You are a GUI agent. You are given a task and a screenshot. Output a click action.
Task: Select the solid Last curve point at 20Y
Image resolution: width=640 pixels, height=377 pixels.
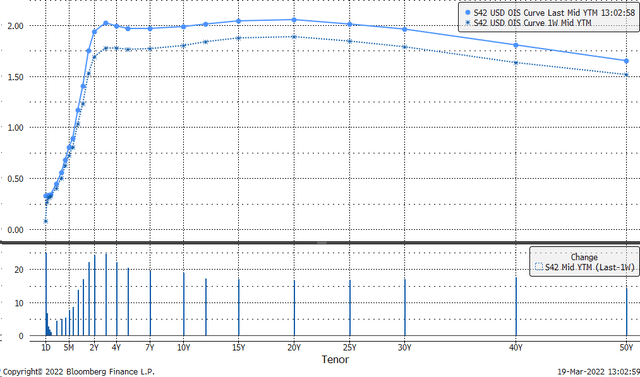294,20
